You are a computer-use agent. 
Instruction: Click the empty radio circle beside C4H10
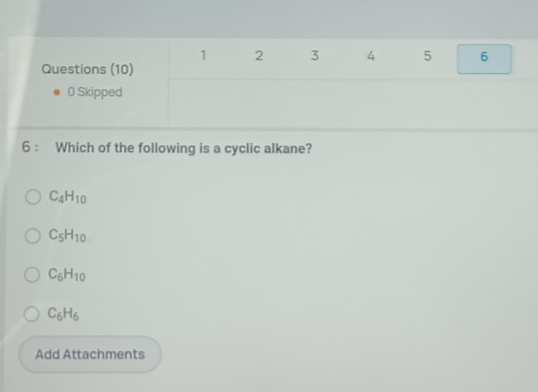pyautogui.click(x=33, y=197)
